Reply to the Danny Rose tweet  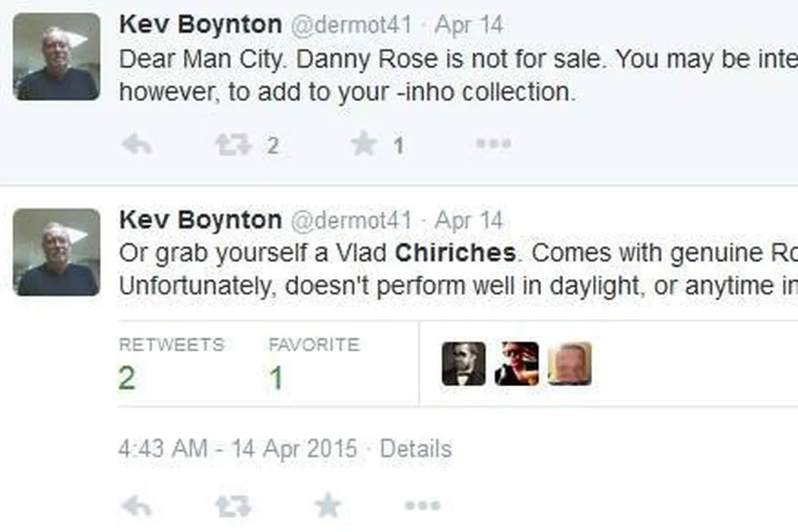tap(137, 144)
